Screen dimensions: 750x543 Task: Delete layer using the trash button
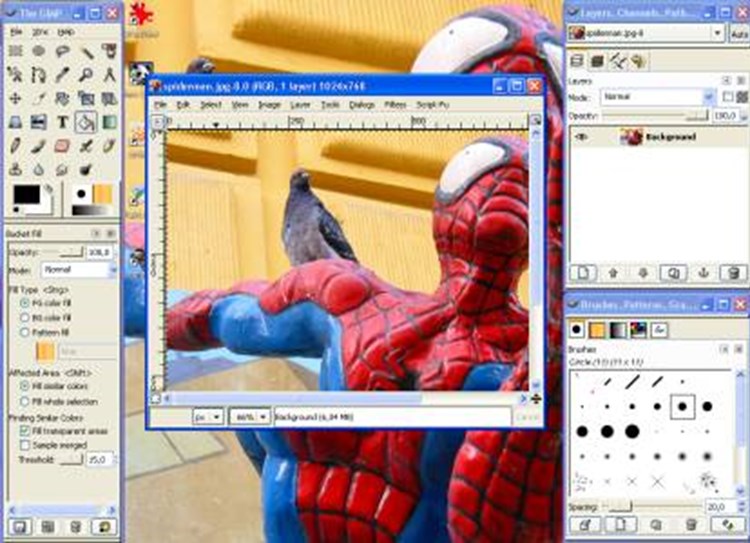[x=733, y=273]
